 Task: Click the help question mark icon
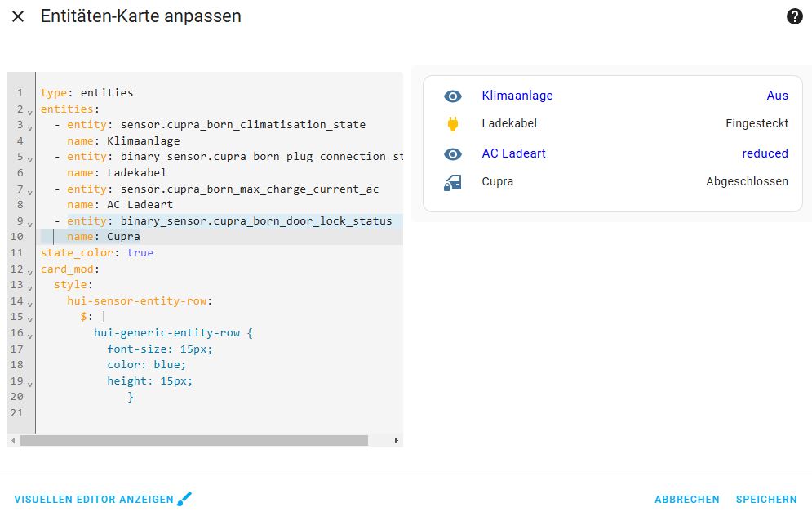(x=794, y=16)
